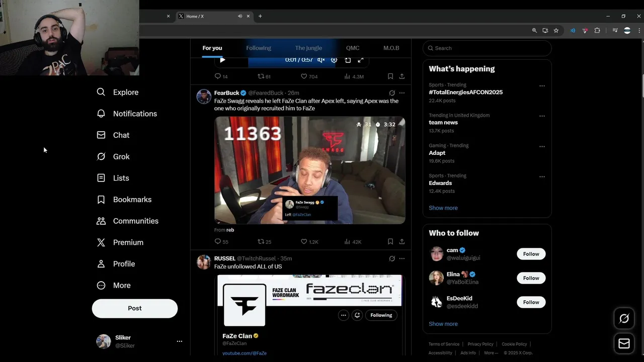The image size is (644, 362).
Task: Enter fullscreen on the top video
Action: [x=360, y=60]
